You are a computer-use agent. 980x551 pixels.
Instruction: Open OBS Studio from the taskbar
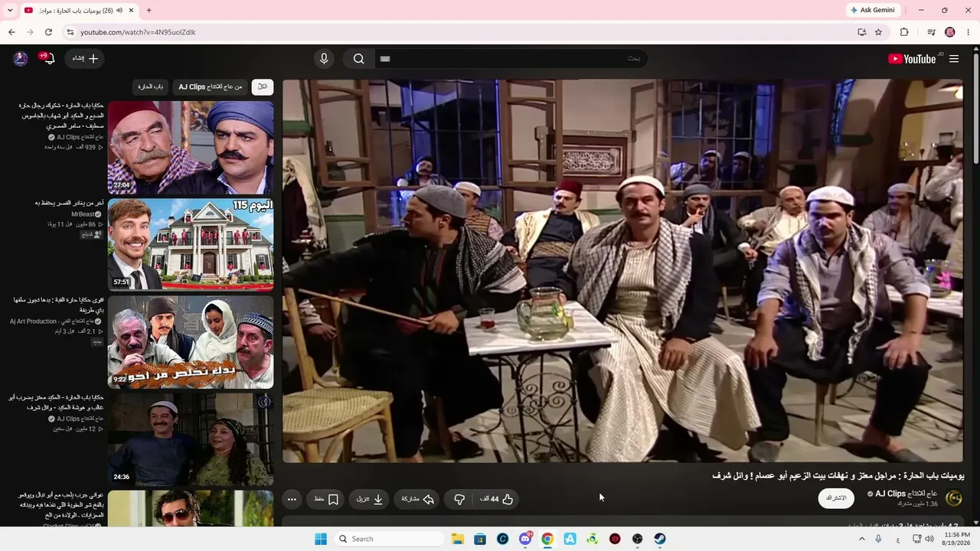pyautogui.click(x=637, y=539)
